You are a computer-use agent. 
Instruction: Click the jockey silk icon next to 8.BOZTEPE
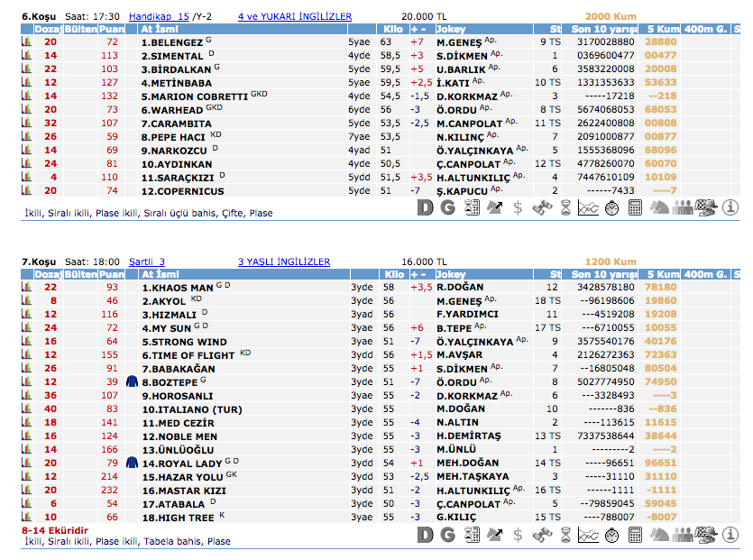133,381
